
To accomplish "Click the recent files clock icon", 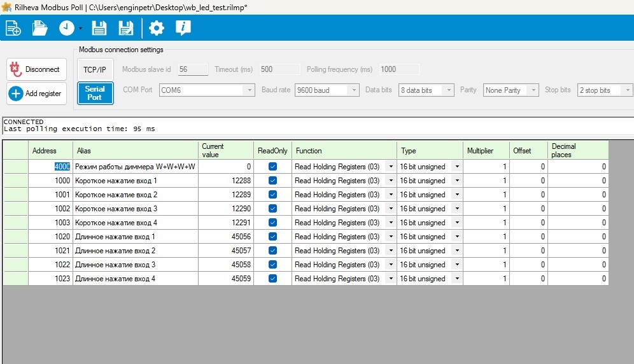I will [67, 28].
